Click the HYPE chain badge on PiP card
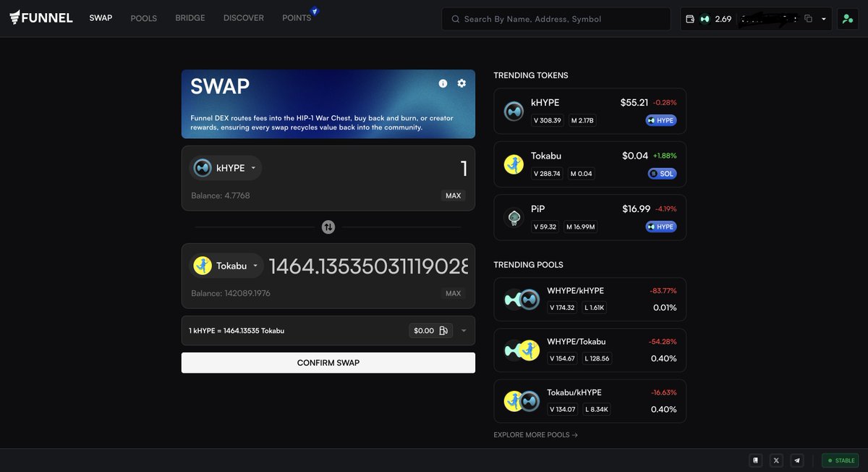The height and width of the screenshot is (472, 868). (x=661, y=227)
